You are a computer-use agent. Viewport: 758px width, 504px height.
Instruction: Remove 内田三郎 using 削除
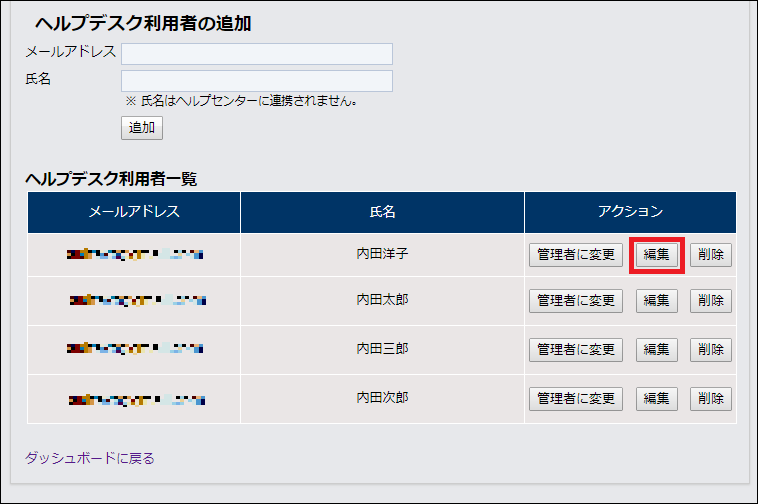point(710,350)
